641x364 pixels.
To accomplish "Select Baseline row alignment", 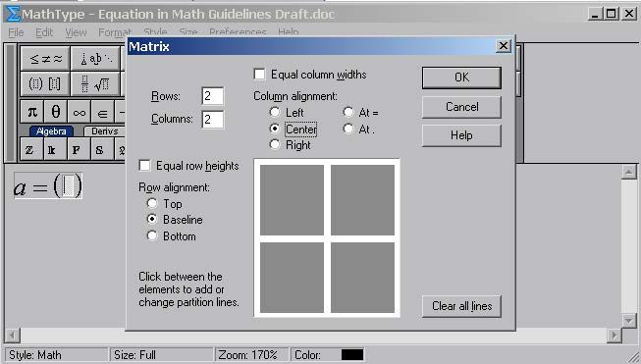I will click(152, 220).
